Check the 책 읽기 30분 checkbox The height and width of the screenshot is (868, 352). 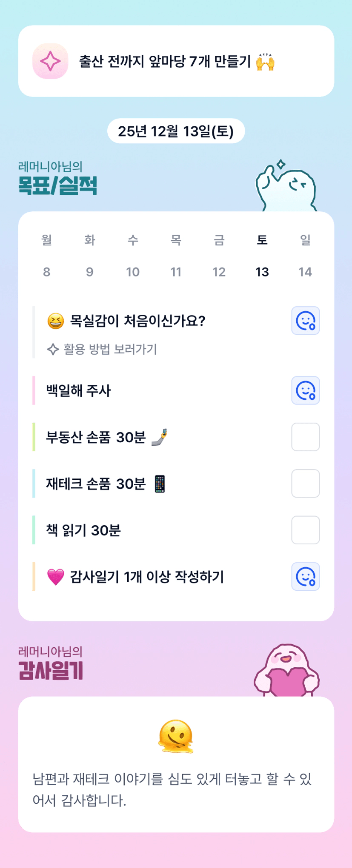click(305, 530)
